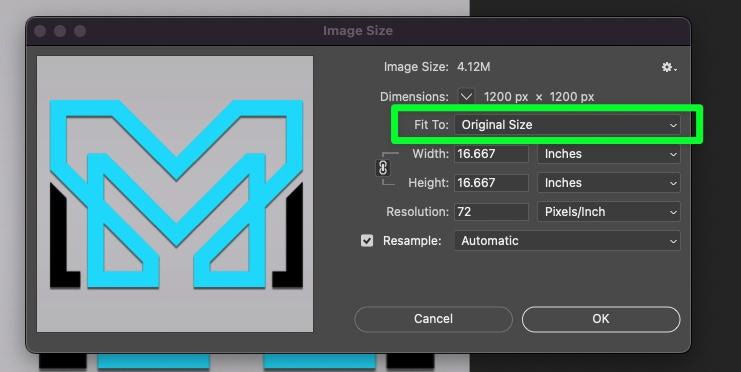The width and height of the screenshot is (741, 372).
Task: Click the Cancel button
Action: (x=433, y=319)
